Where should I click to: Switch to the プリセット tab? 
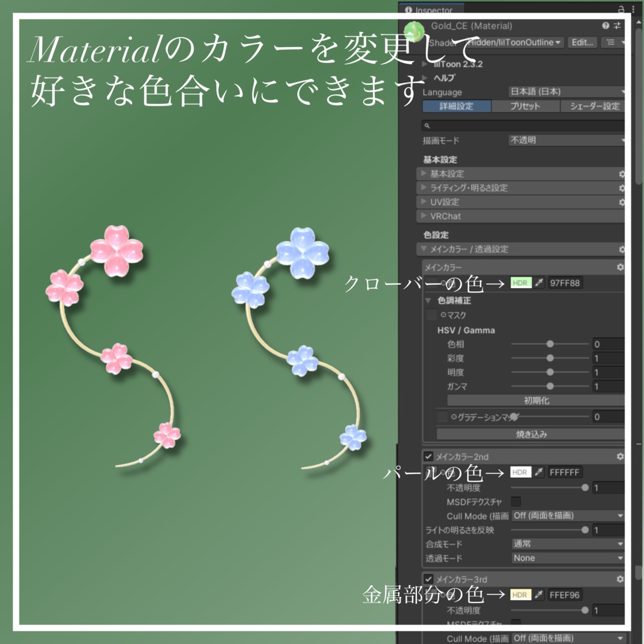[525, 106]
